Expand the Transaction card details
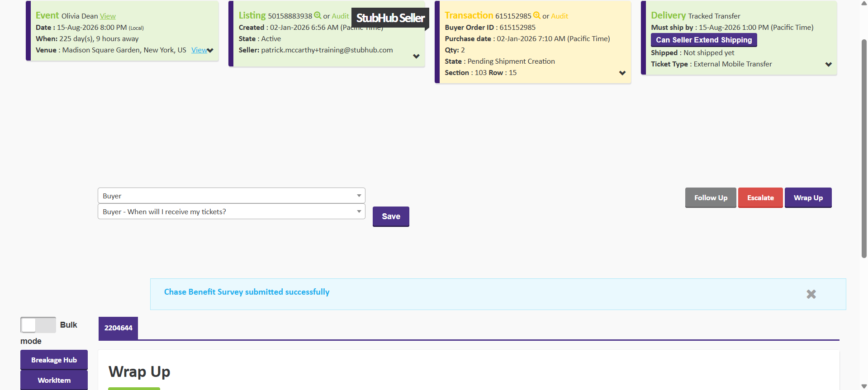Screen dimensions: 868x390 (x=622, y=73)
